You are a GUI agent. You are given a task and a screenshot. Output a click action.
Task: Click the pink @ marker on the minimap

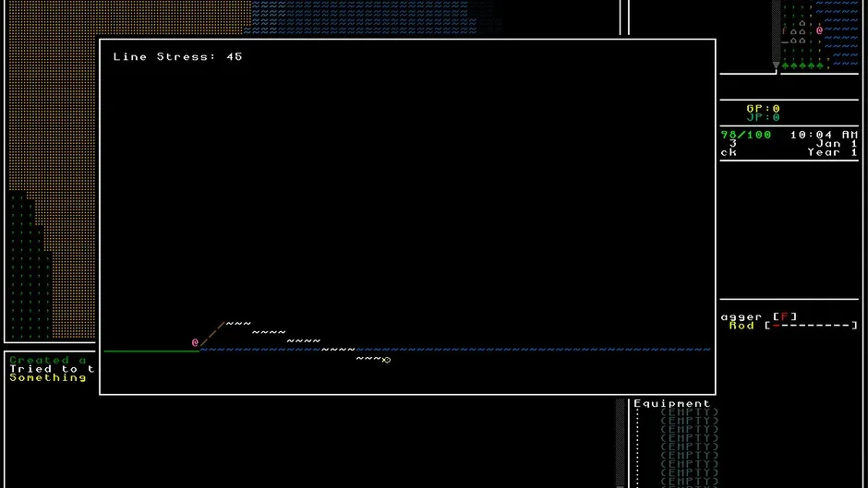[819, 30]
